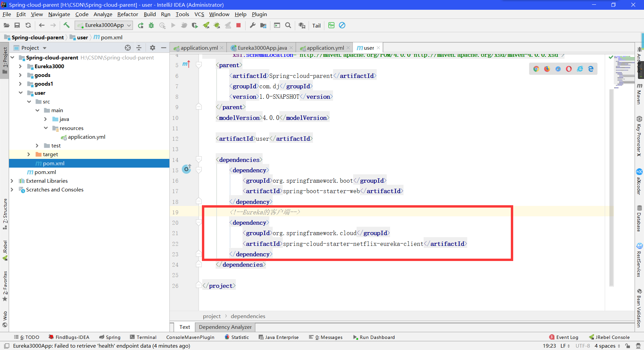This screenshot has width=644, height=350.
Task: Click the Maven reload gutter icon at line 5
Action: (x=186, y=64)
